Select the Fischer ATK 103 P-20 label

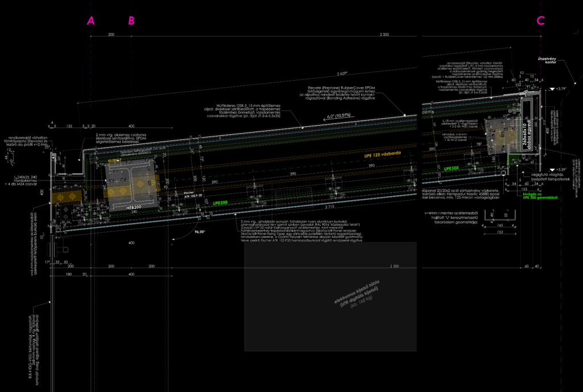[193, 194]
